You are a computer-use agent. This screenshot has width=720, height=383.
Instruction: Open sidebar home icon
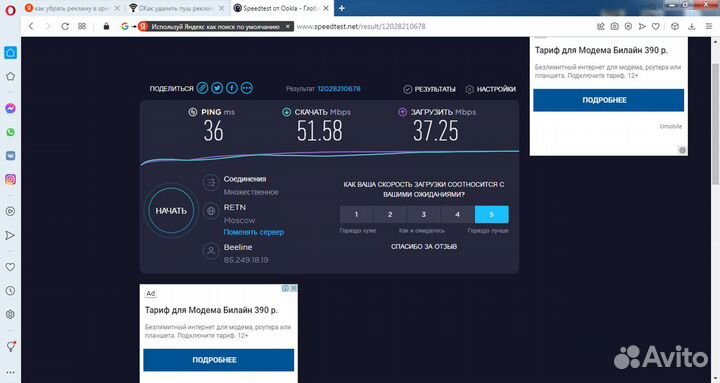click(x=10, y=52)
